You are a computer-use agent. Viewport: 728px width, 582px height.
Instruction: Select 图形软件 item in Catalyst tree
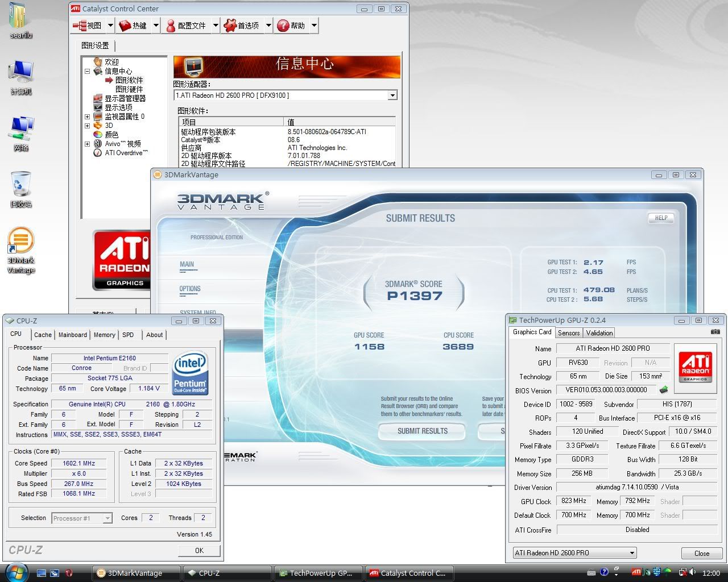[x=129, y=80]
